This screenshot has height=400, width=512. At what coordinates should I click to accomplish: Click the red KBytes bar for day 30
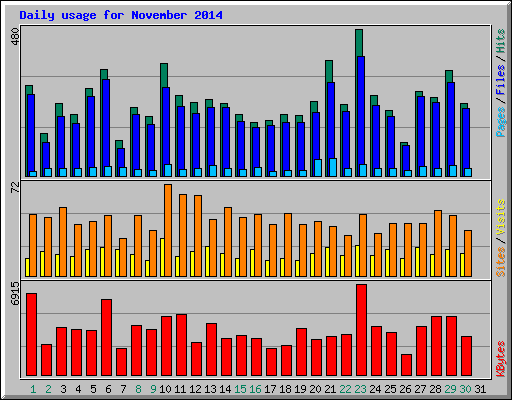466,356
